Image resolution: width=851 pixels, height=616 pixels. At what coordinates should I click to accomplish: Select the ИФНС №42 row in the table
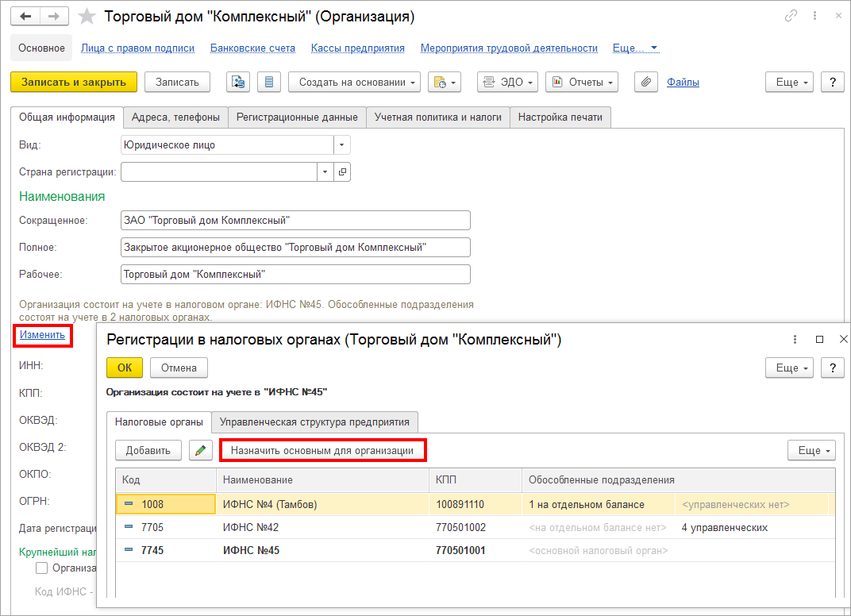(x=250, y=527)
